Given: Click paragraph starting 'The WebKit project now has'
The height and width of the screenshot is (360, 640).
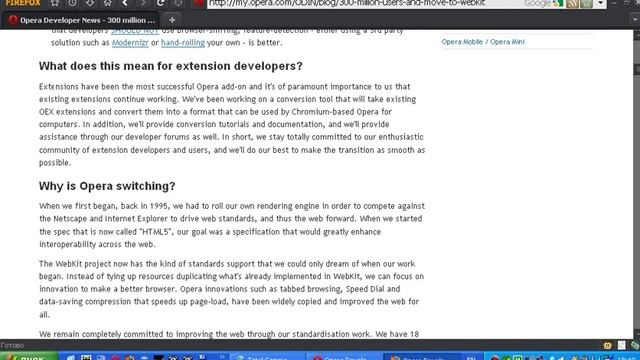Looking at the screenshot, I should (232, 289).
